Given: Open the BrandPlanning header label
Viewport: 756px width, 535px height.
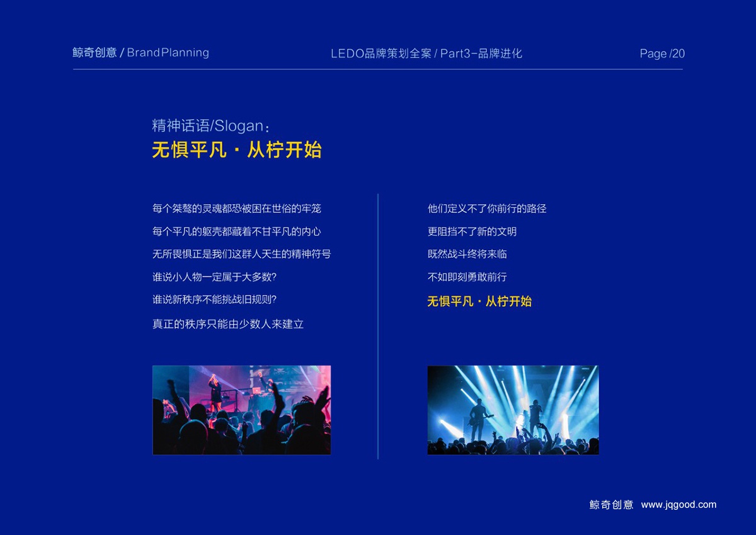Looking at the screenshot, I should click(x=167, y=53).
